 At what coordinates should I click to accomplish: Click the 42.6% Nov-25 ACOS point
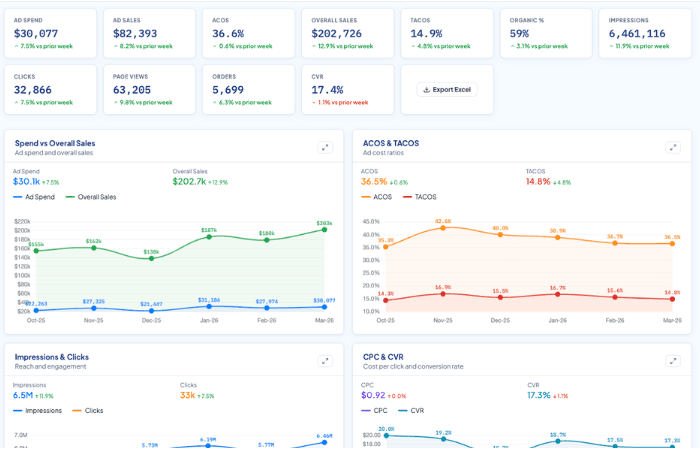[x=443, y=228]
